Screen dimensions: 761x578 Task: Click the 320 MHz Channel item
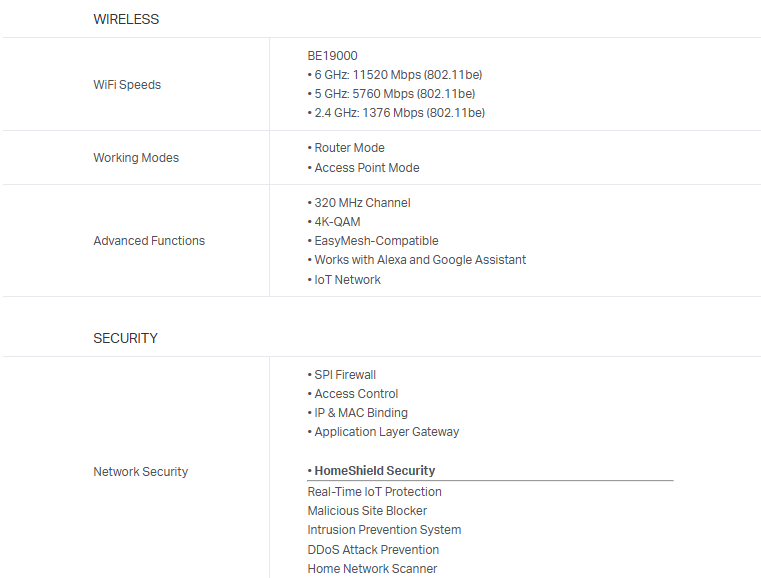362,203
